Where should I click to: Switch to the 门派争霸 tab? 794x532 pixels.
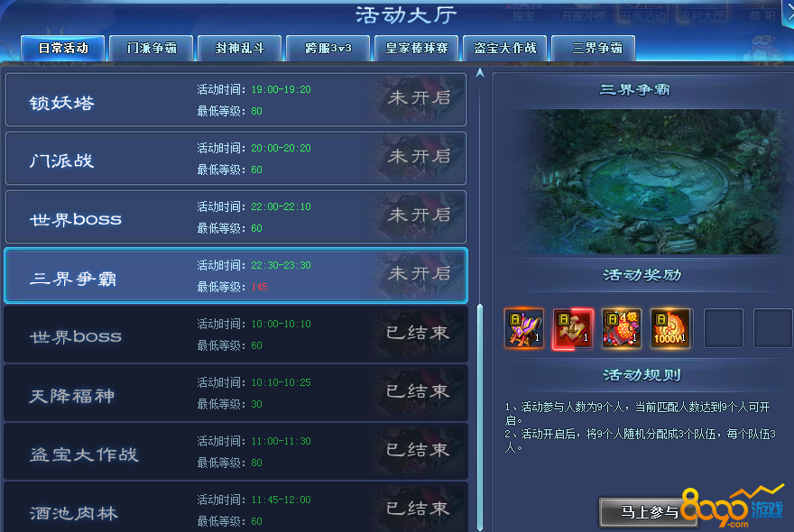tap(152, 48)
